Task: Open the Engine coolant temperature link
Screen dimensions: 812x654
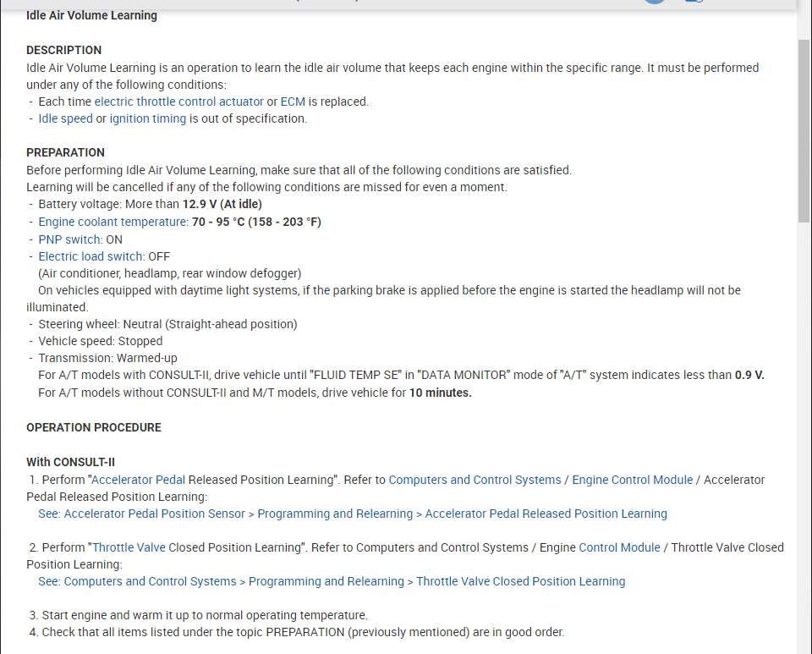Action: [113, 222]
